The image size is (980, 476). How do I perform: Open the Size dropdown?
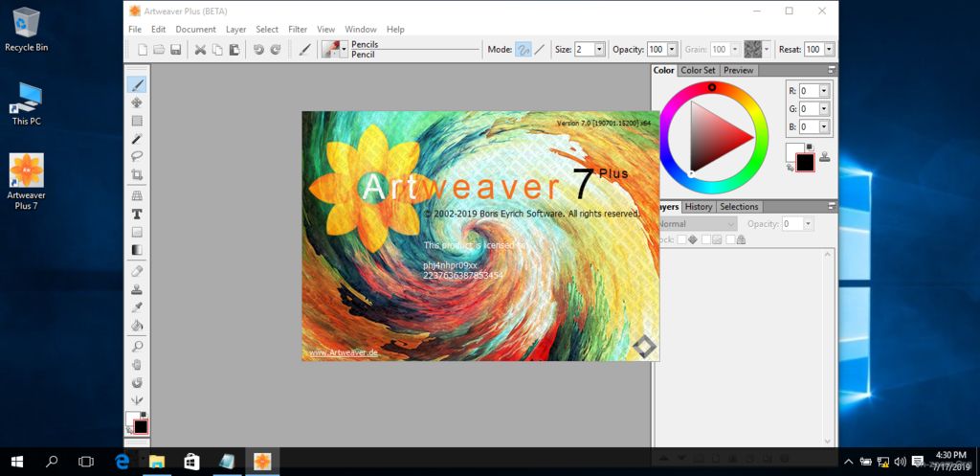599,50
